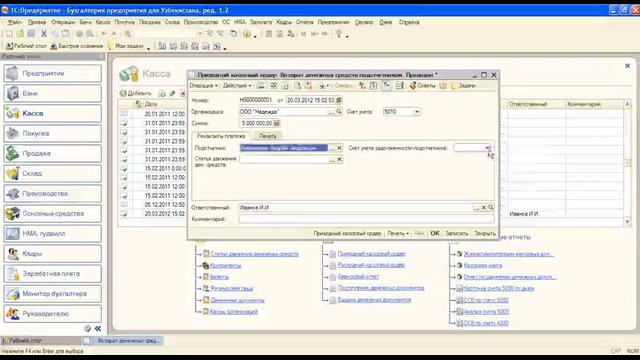Click the Продажа sidebar icon

coord(13,153)
